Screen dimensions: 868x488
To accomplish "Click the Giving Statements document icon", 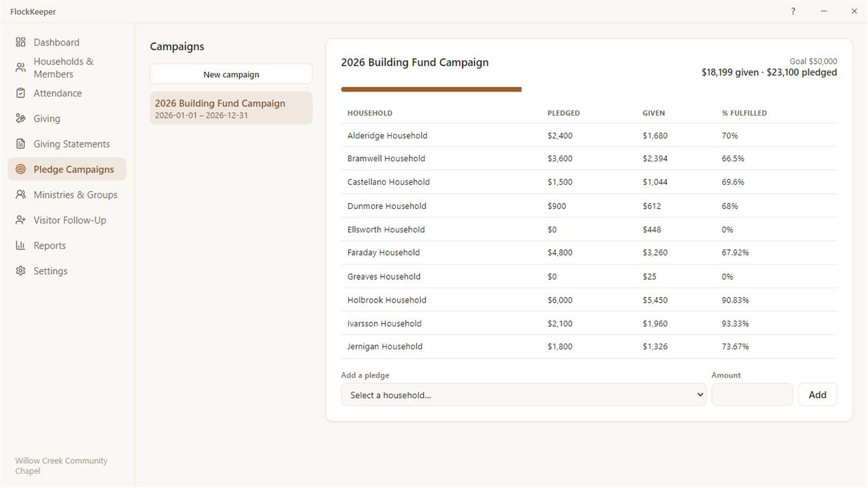I will 20,144.
